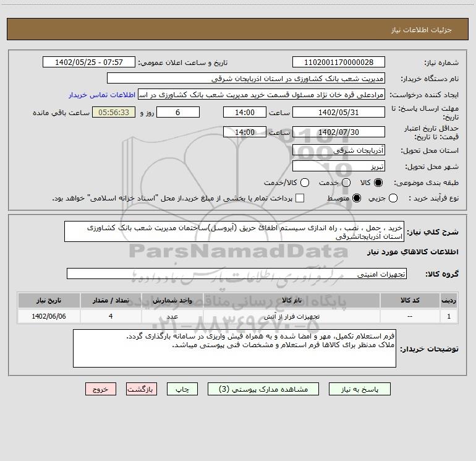Image resolution: width=476 pixels, height=461 pixels.
Task: Click the پاسخ به نیاز button
Action: pos(359,389)
